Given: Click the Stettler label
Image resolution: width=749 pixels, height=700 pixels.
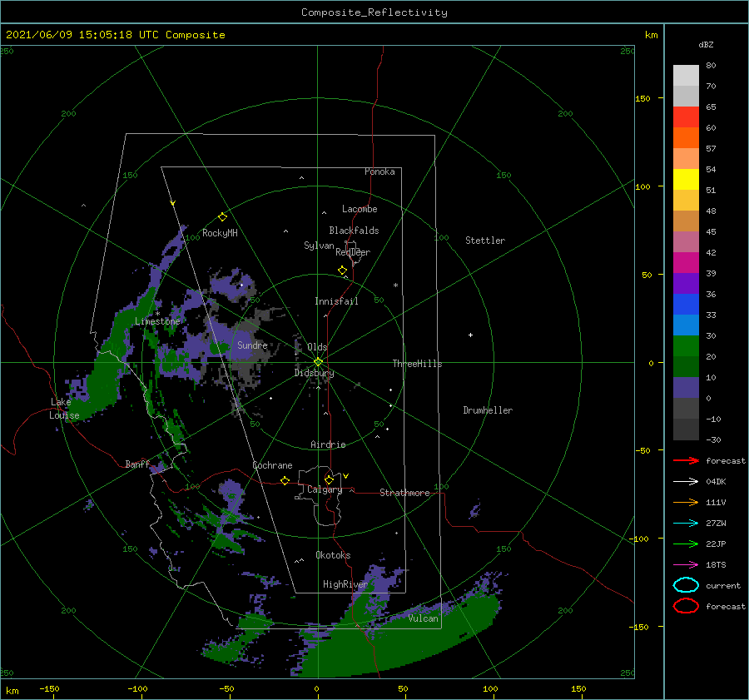Looking at the screenshot, I should (x=485, y=241).
